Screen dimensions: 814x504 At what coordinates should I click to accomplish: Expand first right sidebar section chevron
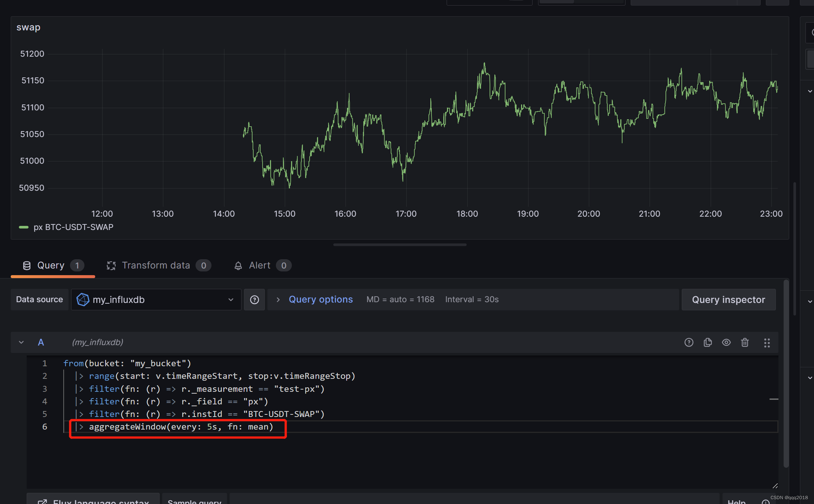[x=810, y=91]
